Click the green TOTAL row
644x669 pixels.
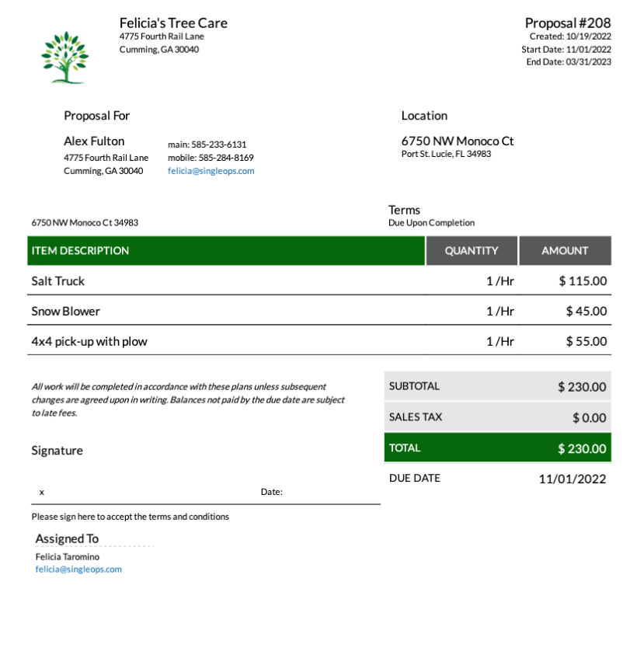[x=497, y=448]
